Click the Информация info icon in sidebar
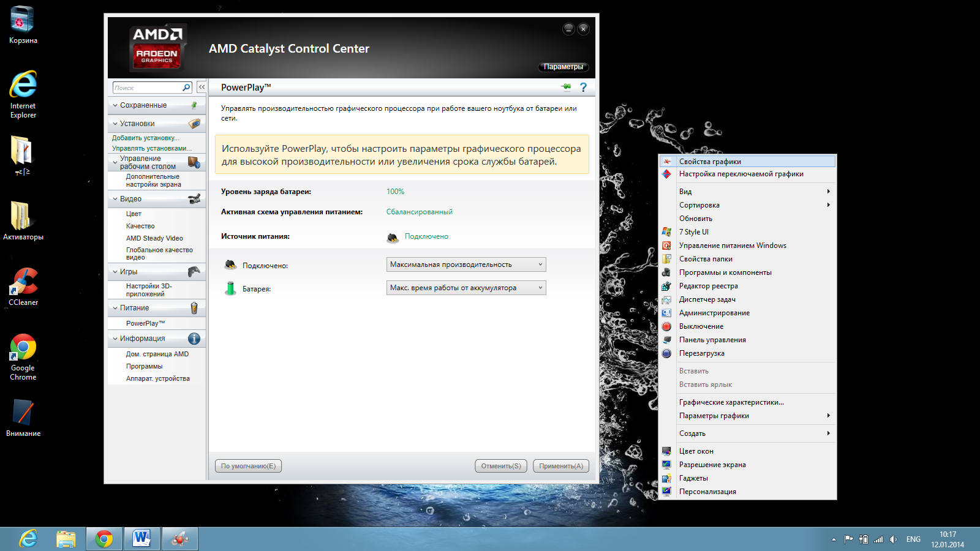 coord(194,339)
